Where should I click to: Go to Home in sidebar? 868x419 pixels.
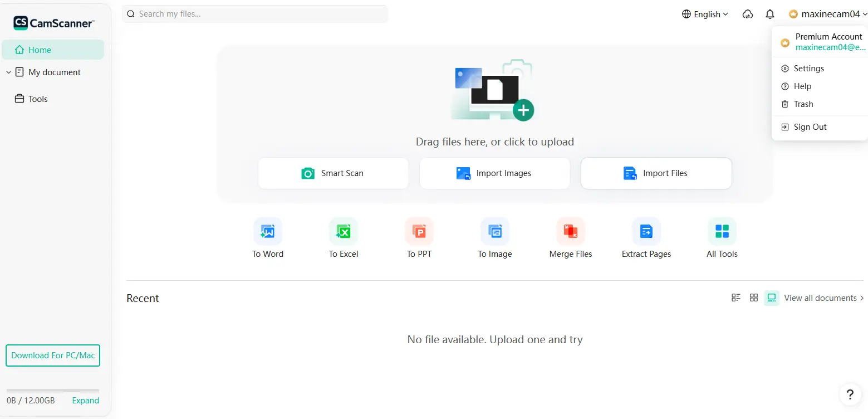tap(53, 50)
